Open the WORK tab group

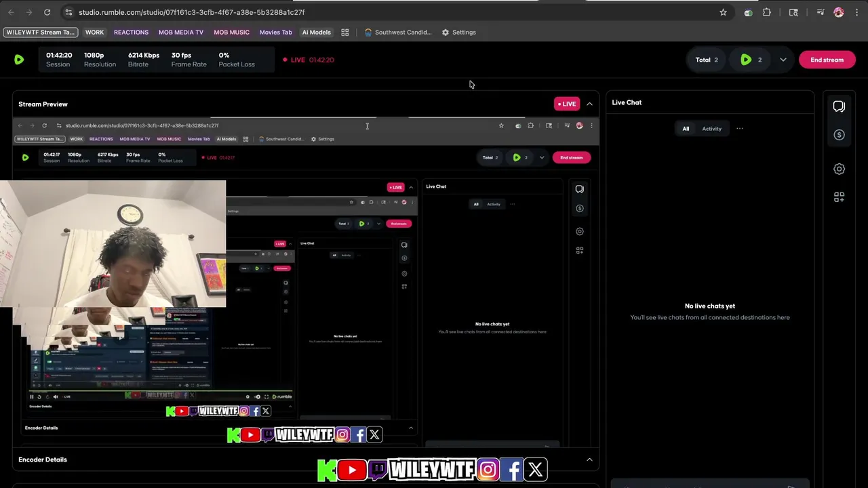[x=94, y=32]
